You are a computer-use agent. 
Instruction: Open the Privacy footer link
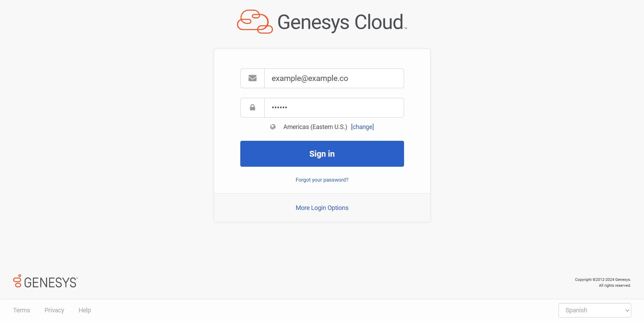[54, 310]
